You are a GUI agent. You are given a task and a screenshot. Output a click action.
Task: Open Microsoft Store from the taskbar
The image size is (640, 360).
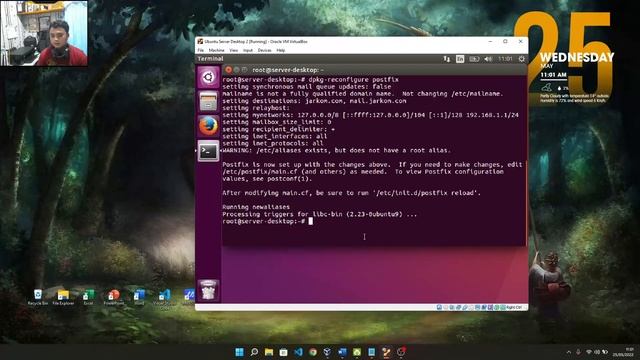(283, 352)
